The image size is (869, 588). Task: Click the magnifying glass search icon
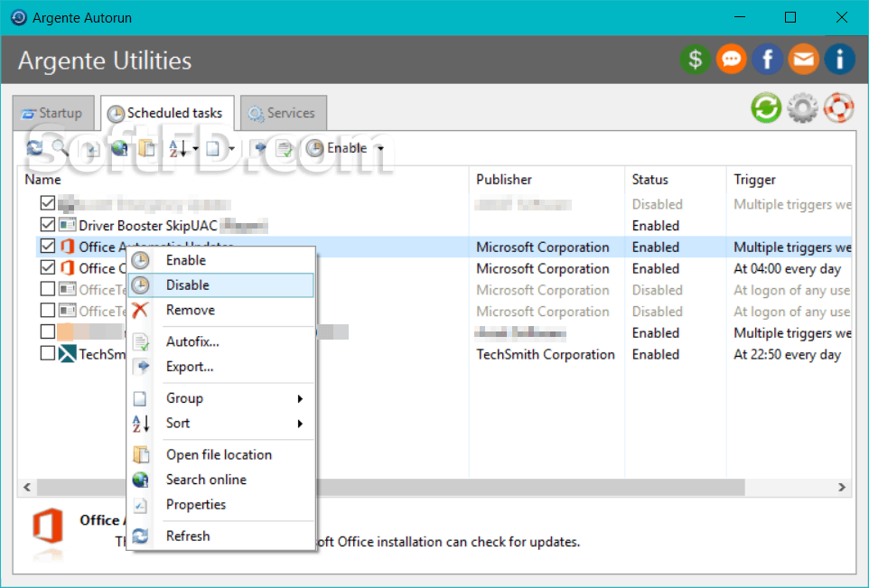point(60,148)
